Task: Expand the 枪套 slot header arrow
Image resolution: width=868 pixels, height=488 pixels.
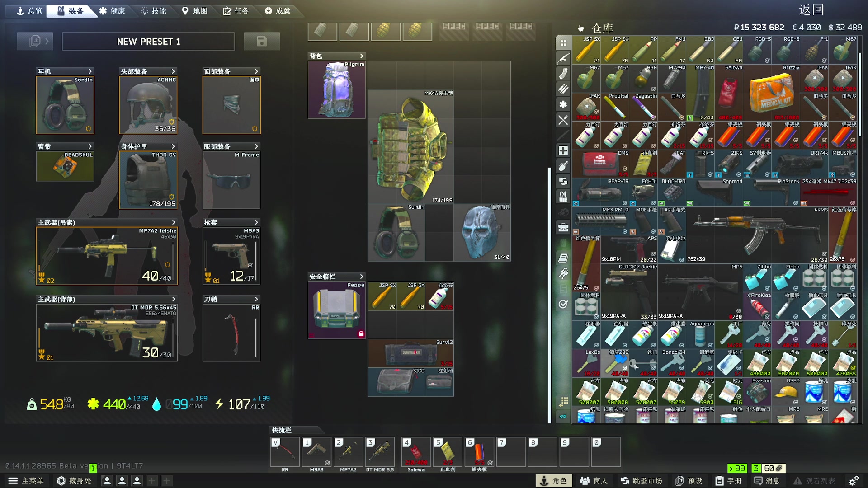Action: pos(256,222)
